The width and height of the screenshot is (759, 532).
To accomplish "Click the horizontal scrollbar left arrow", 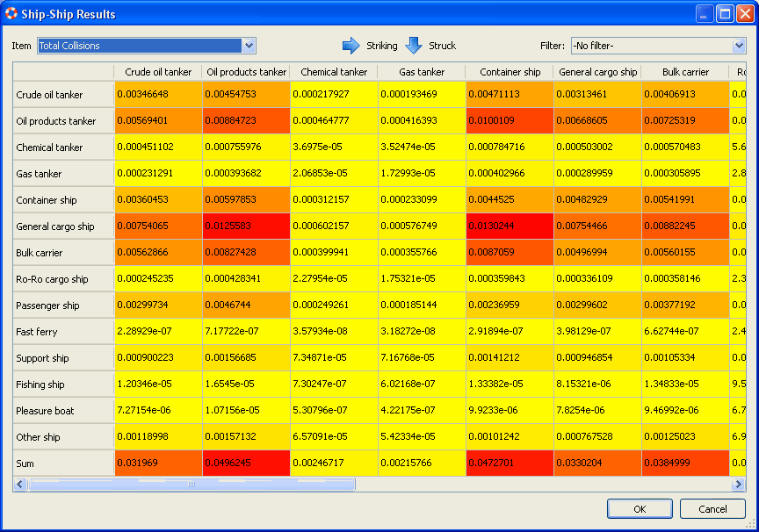I will [19, 484].
